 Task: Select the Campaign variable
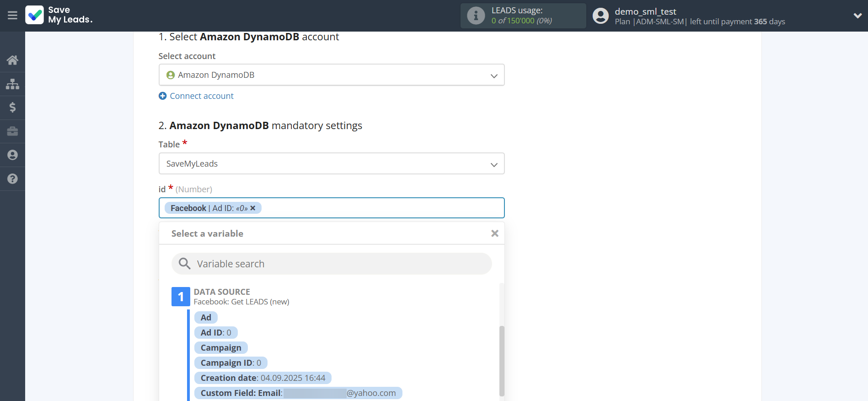pyautogui.click(x=221, y=348)
